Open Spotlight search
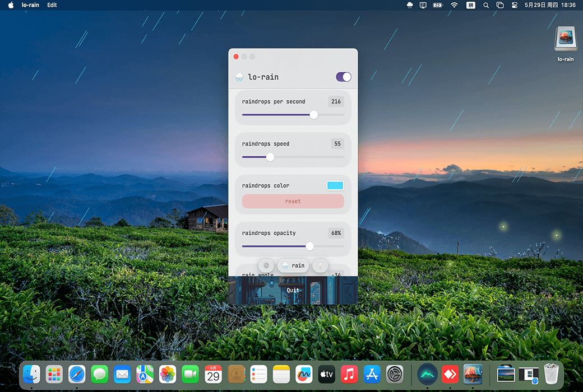Image resolution: width=583 pixels, height=392 pixels. click(x=486, y=5)
